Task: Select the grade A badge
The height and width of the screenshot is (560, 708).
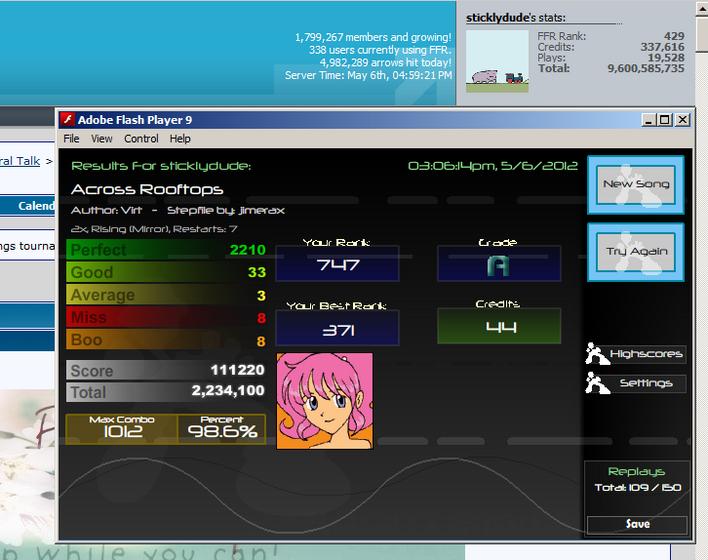Action: pyautogui.click(x=499, y=264)
